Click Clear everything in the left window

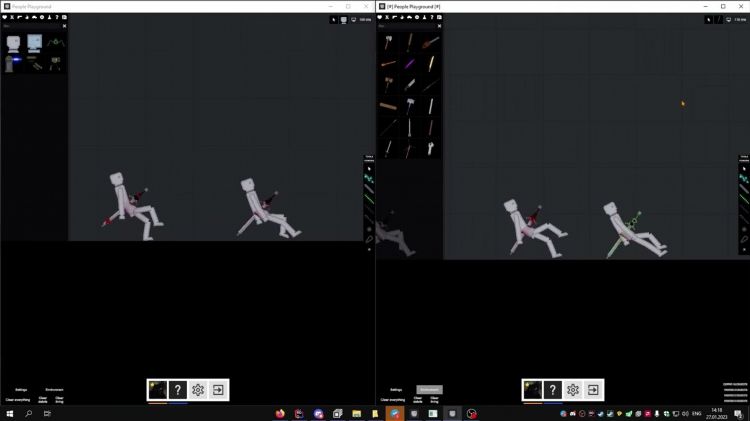point(18,399)
